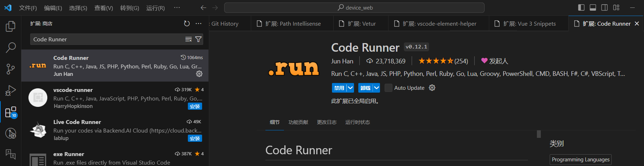Click the star rating (254)

click(x=443, y=61)
